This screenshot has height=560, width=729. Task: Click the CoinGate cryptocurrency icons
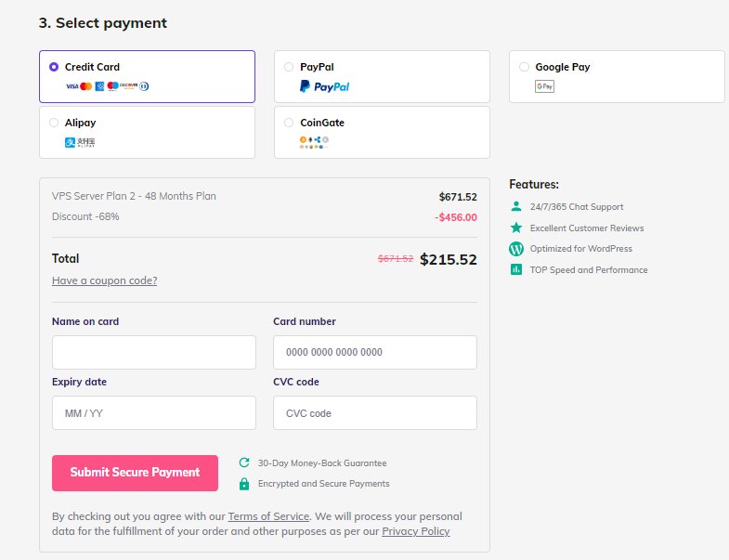pos(314,142)
